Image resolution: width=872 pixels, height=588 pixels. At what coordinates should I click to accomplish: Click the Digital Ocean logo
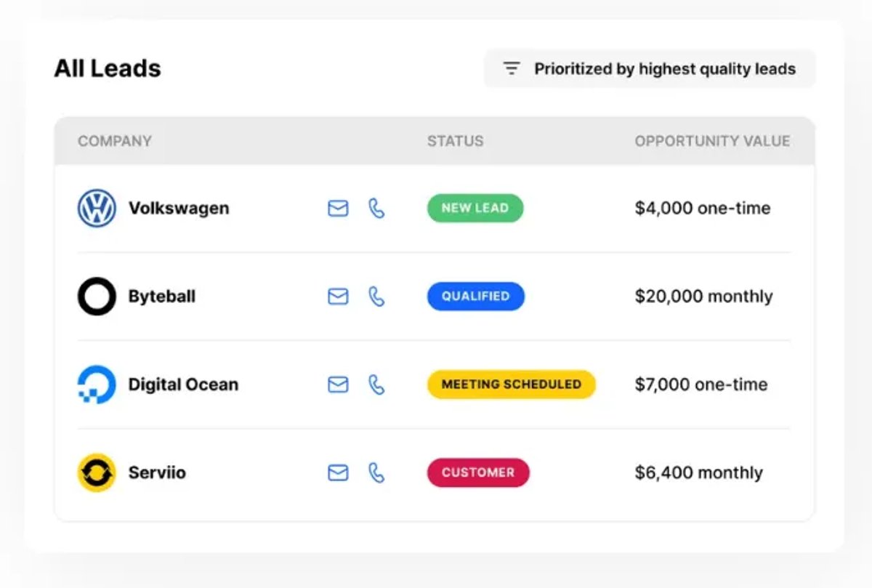[x=97, y=384]
